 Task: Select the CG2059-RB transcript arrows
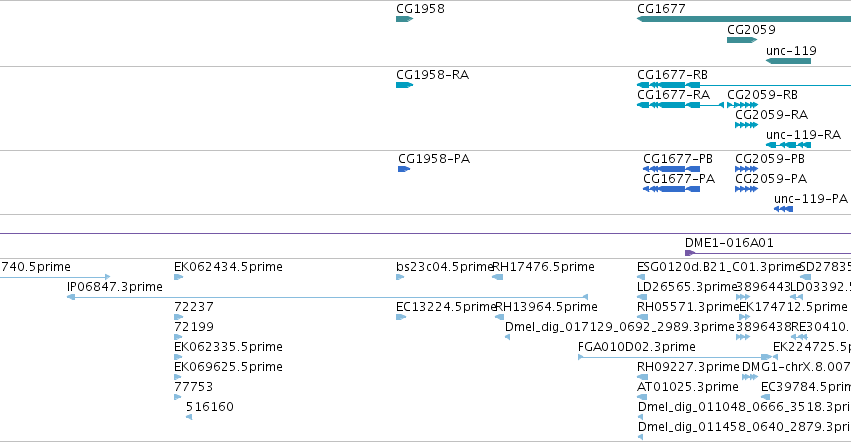click(x=742, y=105)
